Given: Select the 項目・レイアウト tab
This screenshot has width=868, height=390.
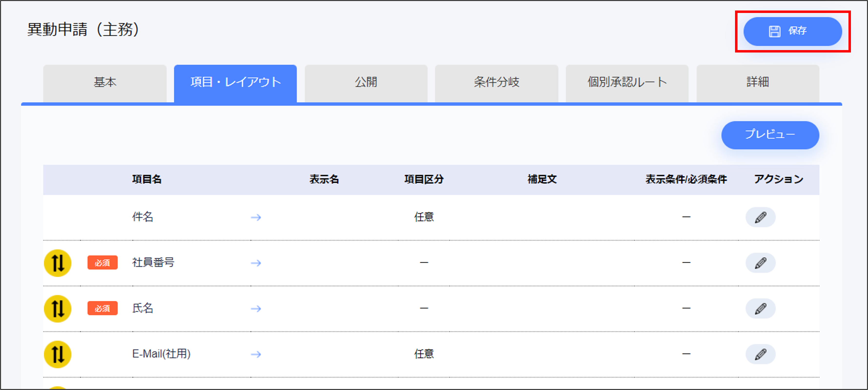Looking at the screenshot, I should [x=235, y=83].
